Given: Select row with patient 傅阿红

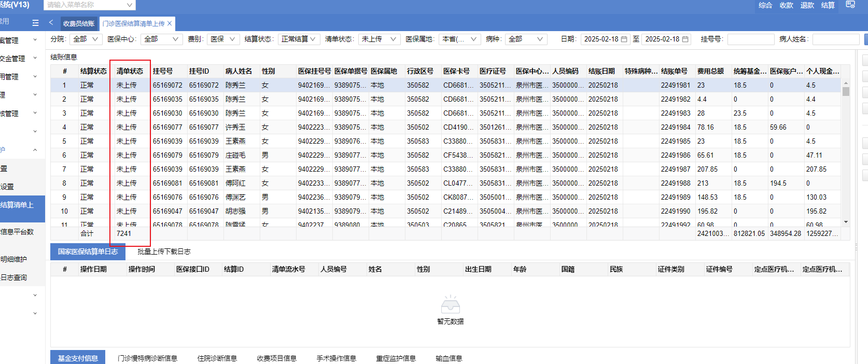Looking at the screenshot, I should [x=445, y=183].
